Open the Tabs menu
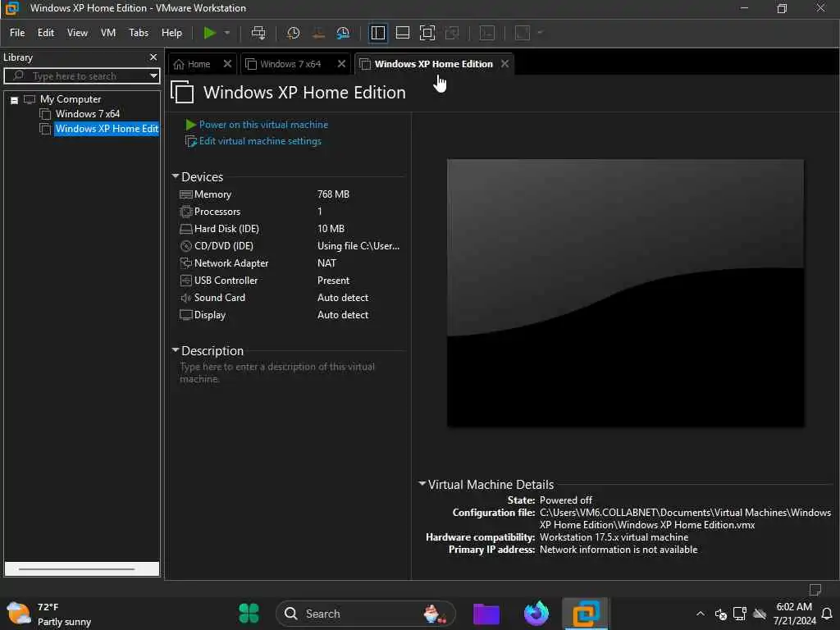 [138, 33]
